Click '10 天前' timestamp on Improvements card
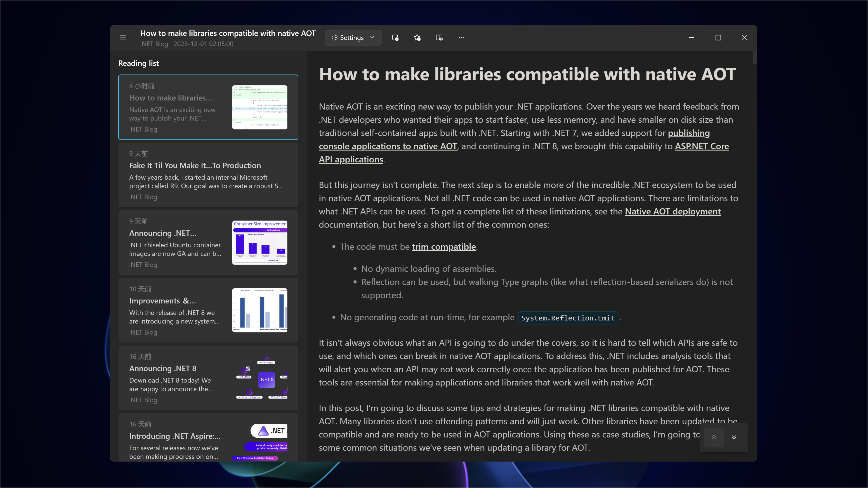 140,289
